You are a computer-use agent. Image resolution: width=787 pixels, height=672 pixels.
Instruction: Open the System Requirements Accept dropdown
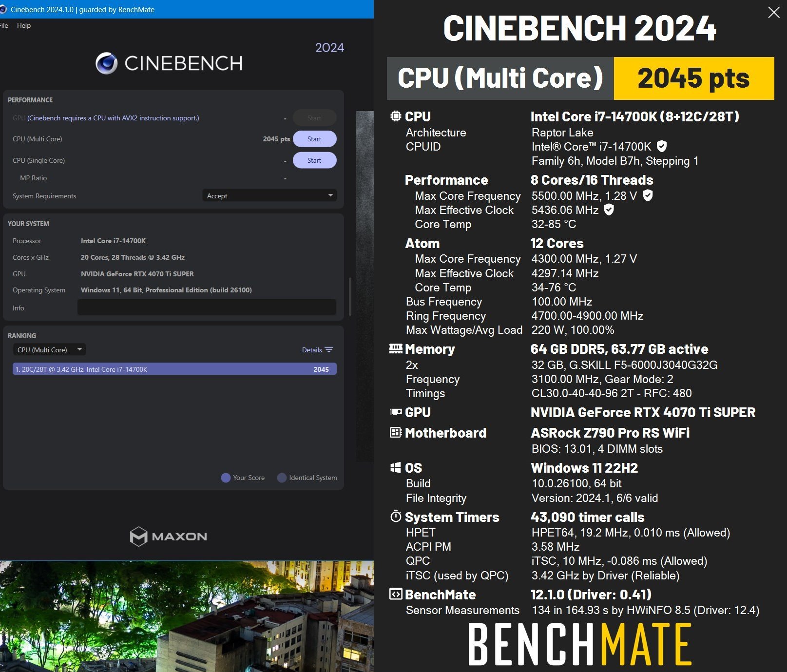(269, 195)
